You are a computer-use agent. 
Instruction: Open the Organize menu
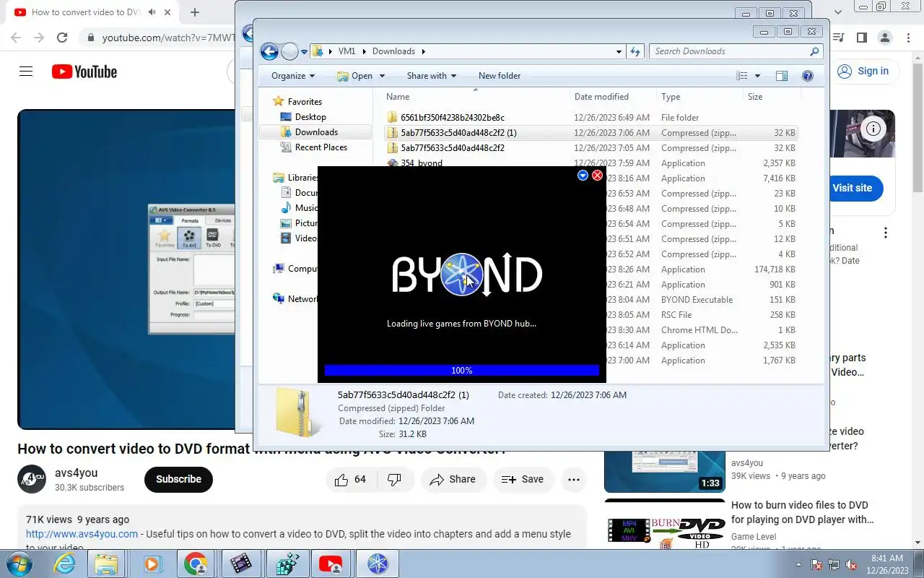[292, 76]
